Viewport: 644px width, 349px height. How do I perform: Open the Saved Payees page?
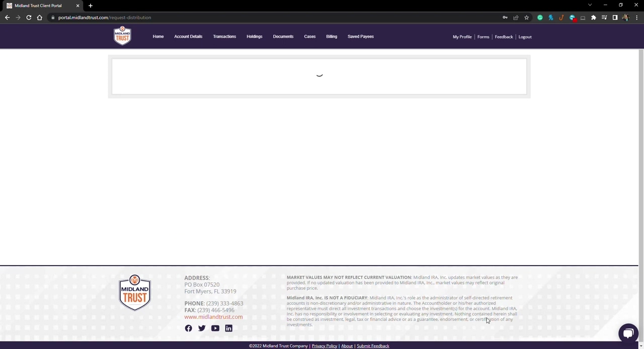point(360,37)
